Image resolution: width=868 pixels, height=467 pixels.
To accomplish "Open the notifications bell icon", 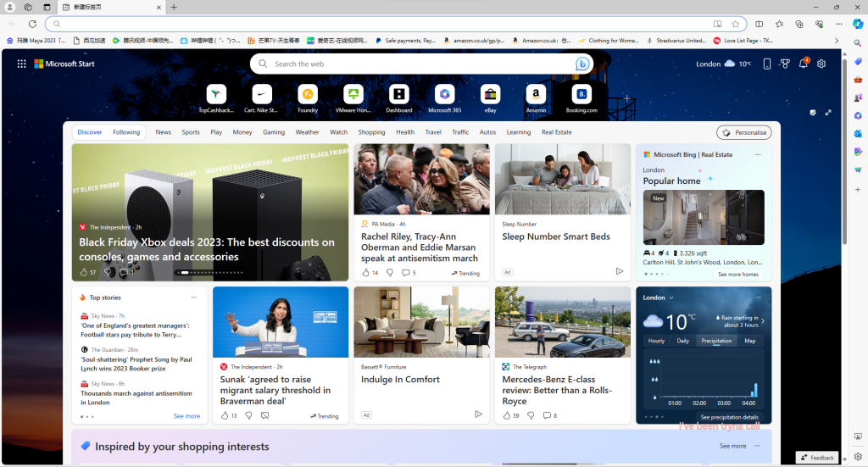I will click(804, 64).
